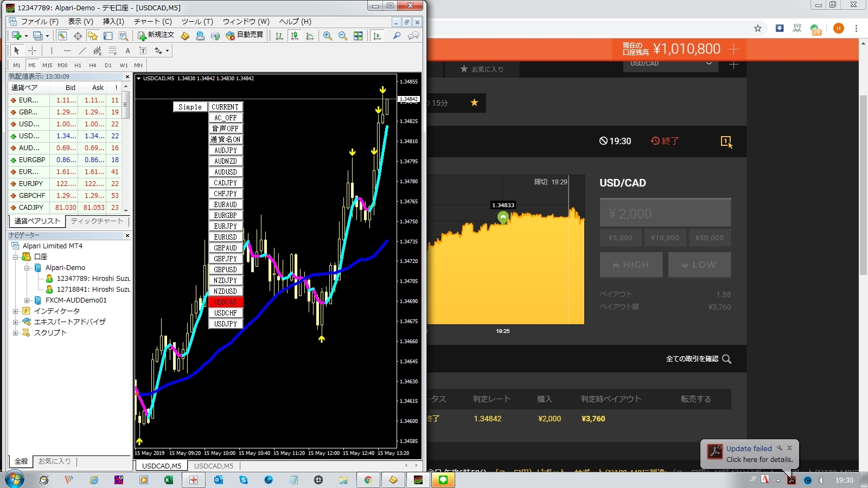Switch timeframe to MN
The height and width of the screenshot is (488, 868).
(x=138, y=65)
